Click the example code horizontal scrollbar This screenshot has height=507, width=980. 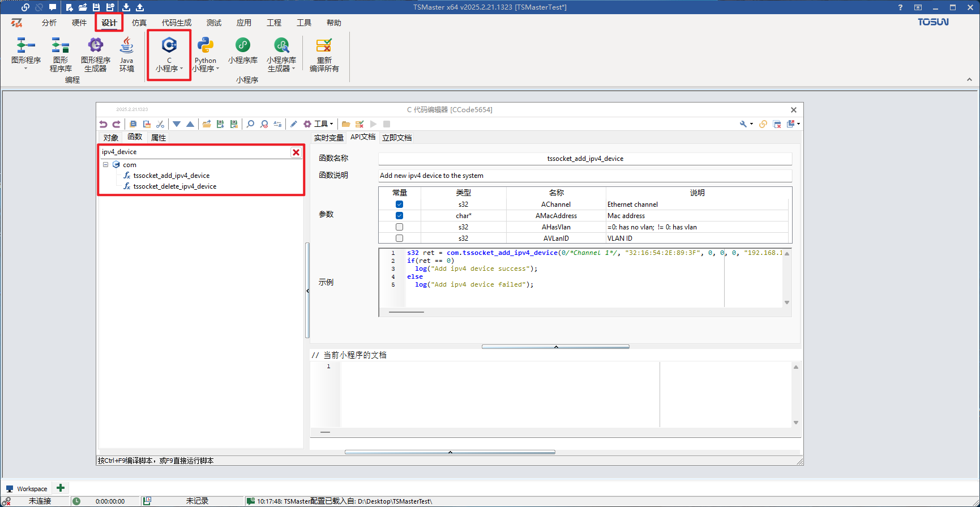pos(406,312)
